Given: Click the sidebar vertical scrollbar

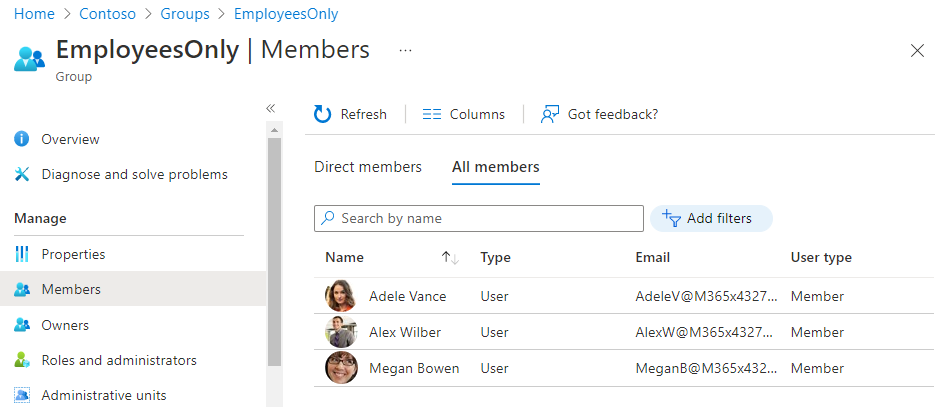Looking at the screenshot, I should coord(275,250).
